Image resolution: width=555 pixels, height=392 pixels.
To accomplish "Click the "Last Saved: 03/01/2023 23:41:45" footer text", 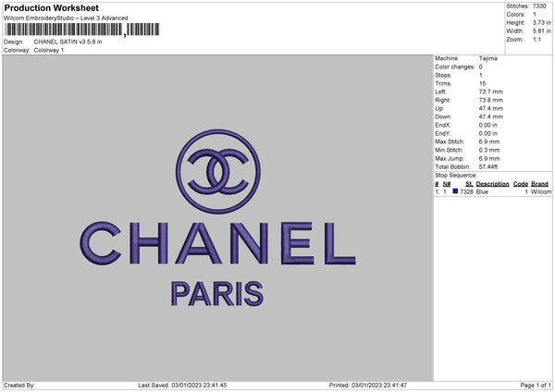I will pyautogui.click(x=182, y=386).
